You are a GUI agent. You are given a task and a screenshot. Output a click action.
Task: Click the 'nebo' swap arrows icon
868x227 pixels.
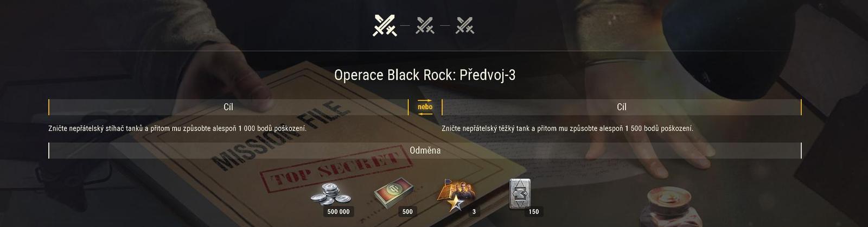pyautogui.click(x=425, y=107)
